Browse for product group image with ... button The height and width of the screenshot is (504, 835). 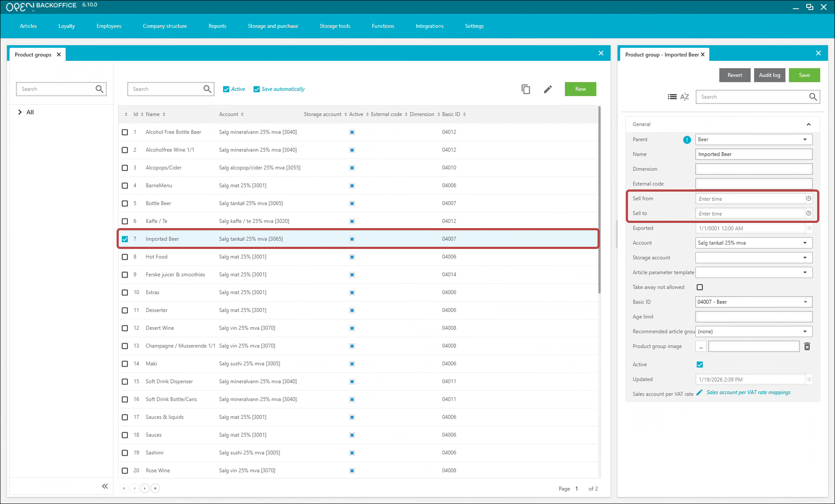[701, 346]
